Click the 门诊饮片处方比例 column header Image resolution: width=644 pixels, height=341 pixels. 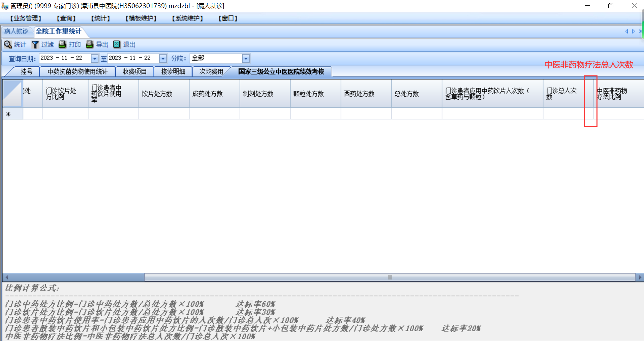[x=65, y=94]
